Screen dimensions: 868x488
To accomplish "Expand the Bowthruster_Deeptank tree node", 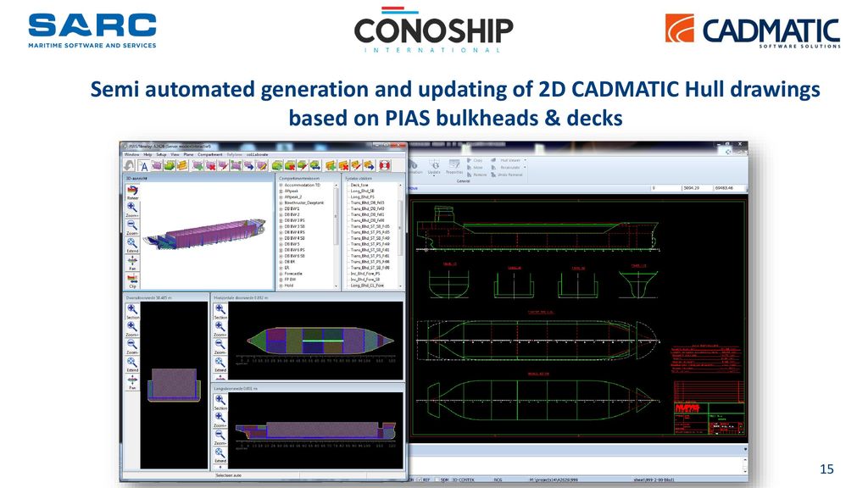I will [281, 203].
